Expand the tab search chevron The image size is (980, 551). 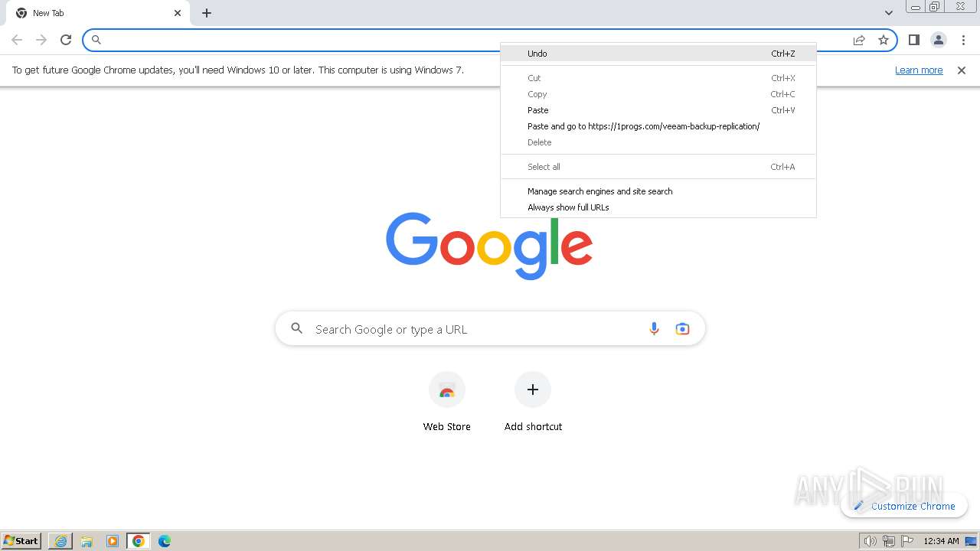pyautogui.click(x=888, y=13)
